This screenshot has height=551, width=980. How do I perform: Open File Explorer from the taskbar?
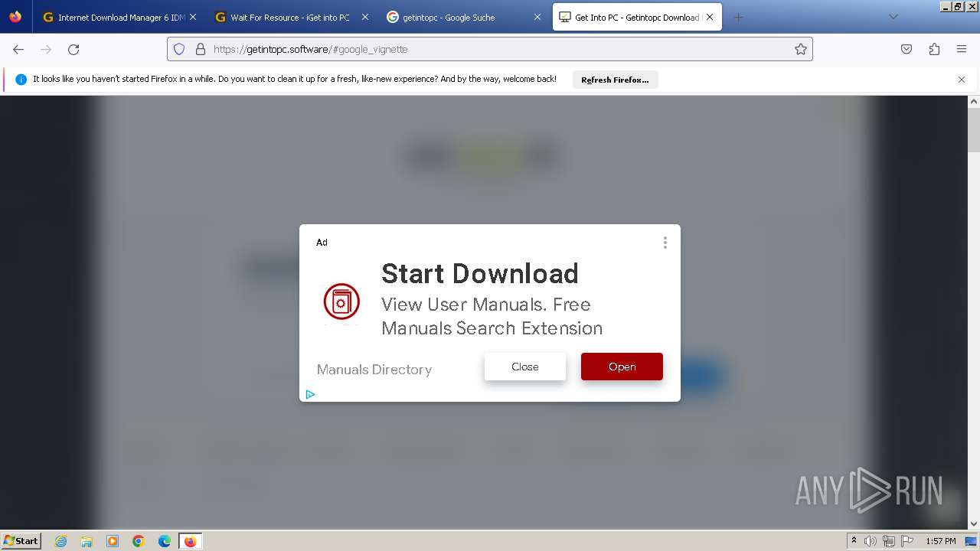(87, 541)
